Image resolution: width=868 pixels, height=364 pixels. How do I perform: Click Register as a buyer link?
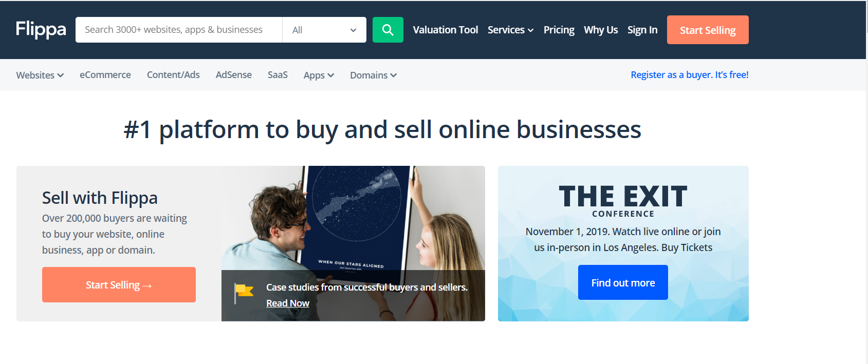(x=690, y=75)
